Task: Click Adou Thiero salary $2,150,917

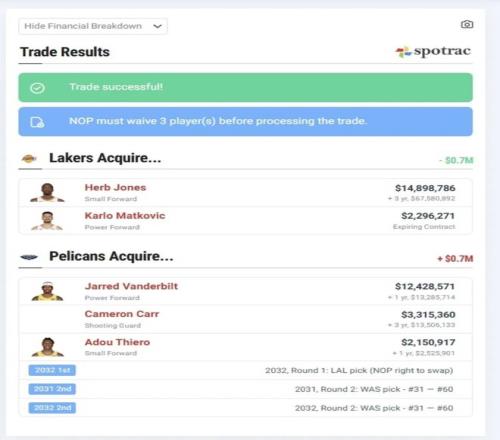Action: tap(428, 342)
